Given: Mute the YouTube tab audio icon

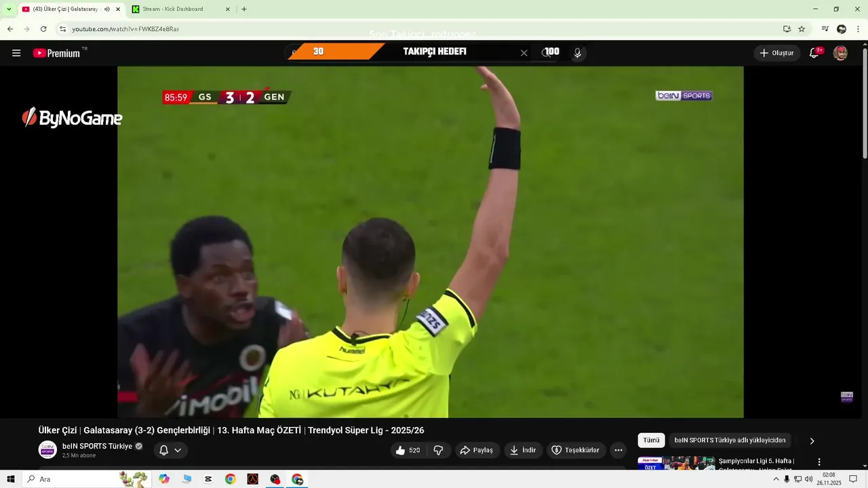Looking at the screenshot, I should point(107,9).
